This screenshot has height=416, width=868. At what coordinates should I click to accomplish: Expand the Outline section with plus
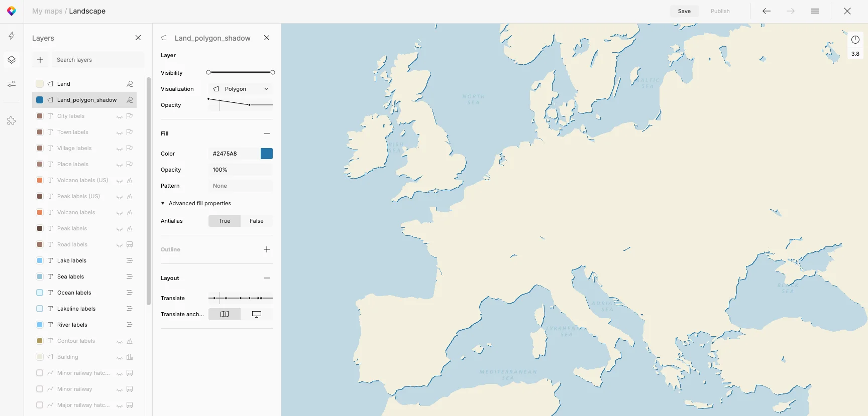pyautogui.click(x=267, y=249)
